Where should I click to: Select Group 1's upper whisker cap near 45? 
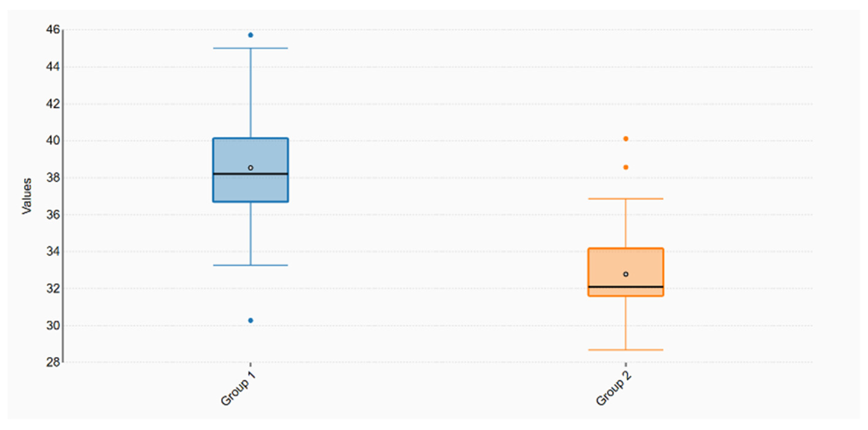pos(250,48)
